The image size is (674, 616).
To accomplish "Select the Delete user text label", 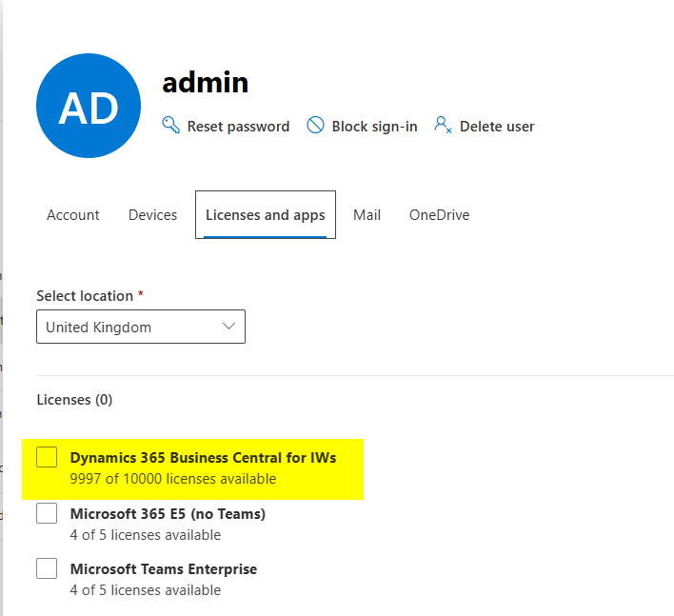I will [x=497, y=127].
